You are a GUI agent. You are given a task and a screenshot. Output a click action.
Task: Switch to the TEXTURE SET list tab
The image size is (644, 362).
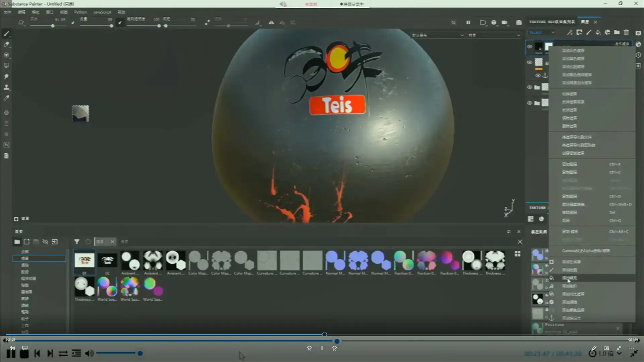point(552,22)
